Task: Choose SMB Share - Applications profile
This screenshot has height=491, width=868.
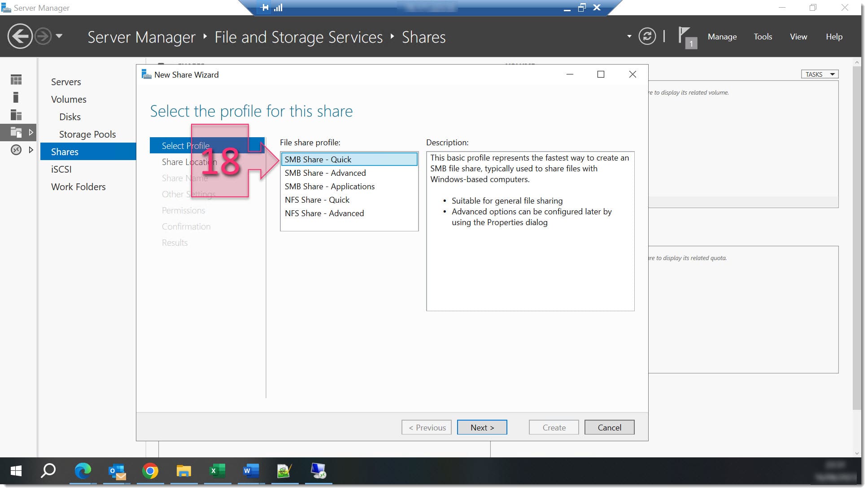Action: (349, 187)
